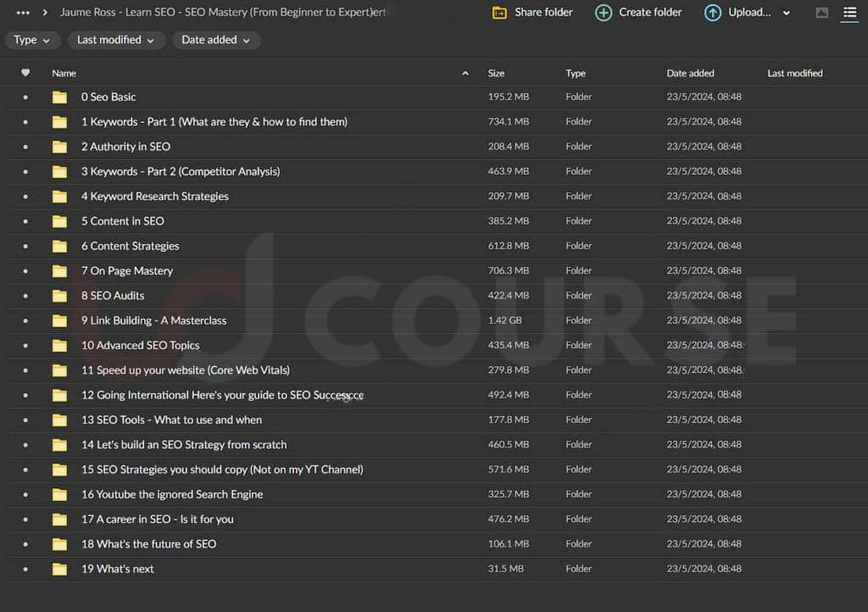This screenshot has height=612, width=868.
Task: Click the Upload arrow icon
Action: point(713,13)
